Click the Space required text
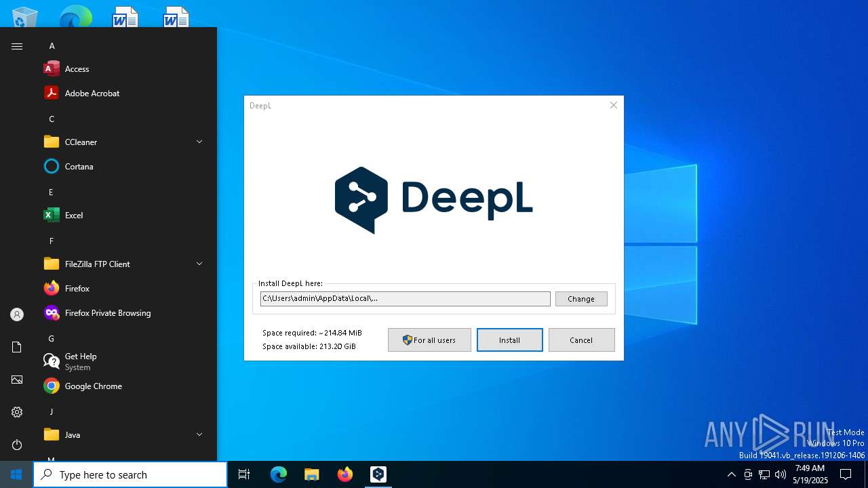The width and height of the screenshot is (868, 488). tap(312, 333)
